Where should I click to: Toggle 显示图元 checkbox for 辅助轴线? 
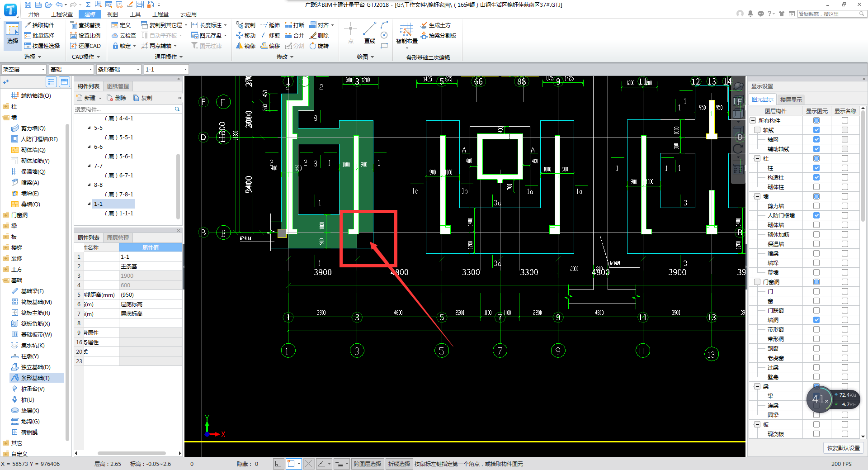[816, 149]
